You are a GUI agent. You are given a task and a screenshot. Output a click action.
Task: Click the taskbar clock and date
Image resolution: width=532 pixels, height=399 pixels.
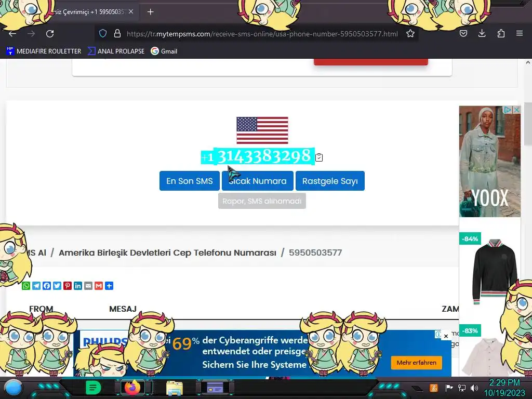pos(504,388)
